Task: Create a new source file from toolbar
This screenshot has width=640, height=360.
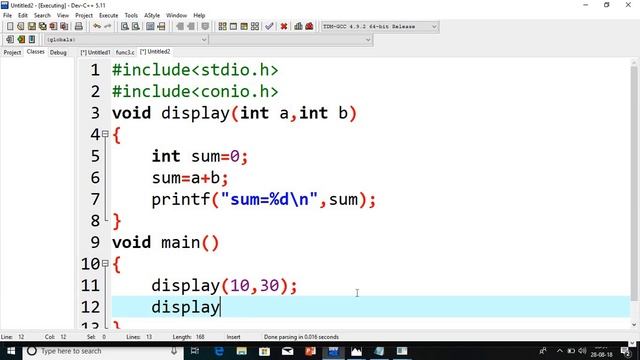Action: [10, 27]
